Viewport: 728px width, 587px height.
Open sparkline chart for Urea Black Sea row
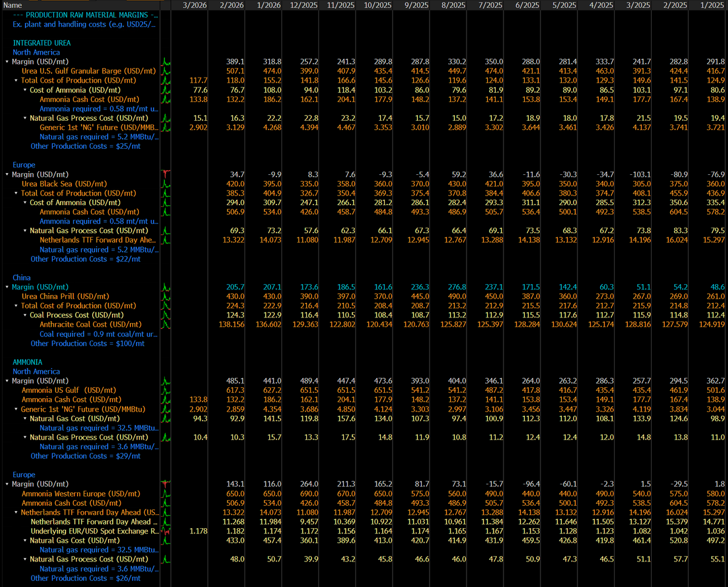pyautogui.click(x=166, y=184)
